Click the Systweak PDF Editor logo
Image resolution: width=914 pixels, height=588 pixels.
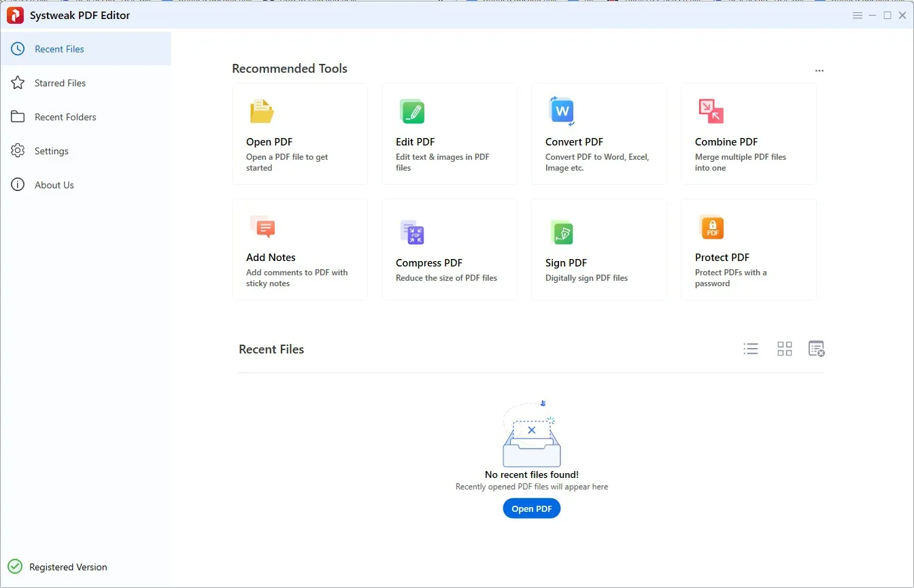15,15
